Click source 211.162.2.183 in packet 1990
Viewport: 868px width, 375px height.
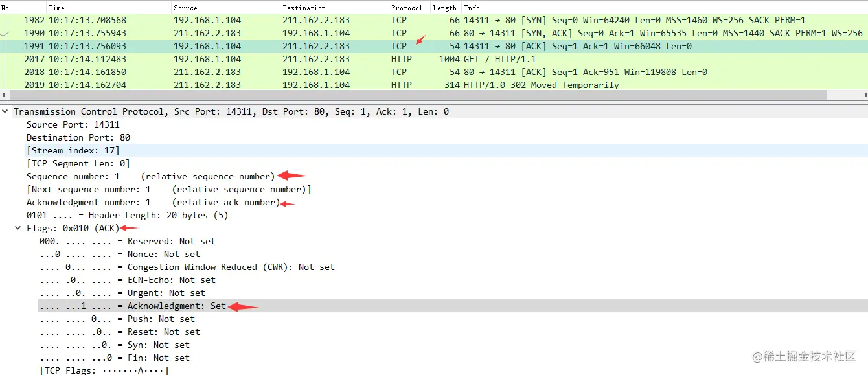click(x=207, y=33)
